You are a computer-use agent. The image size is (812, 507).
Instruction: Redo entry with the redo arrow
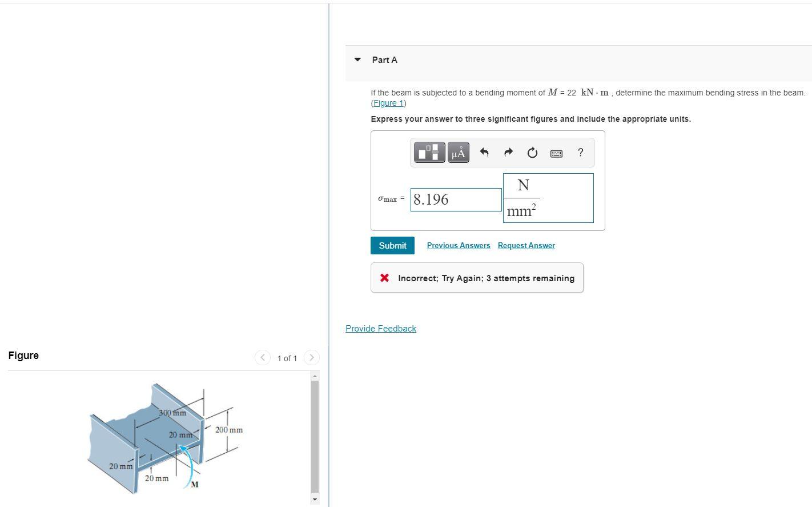click(x=508, y=152)
